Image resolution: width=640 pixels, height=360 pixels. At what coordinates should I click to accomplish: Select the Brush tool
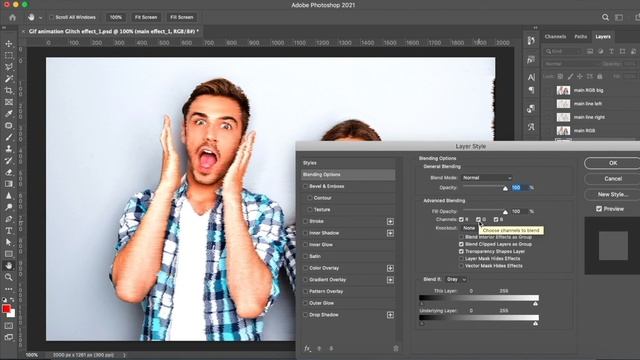click(9, 137)
